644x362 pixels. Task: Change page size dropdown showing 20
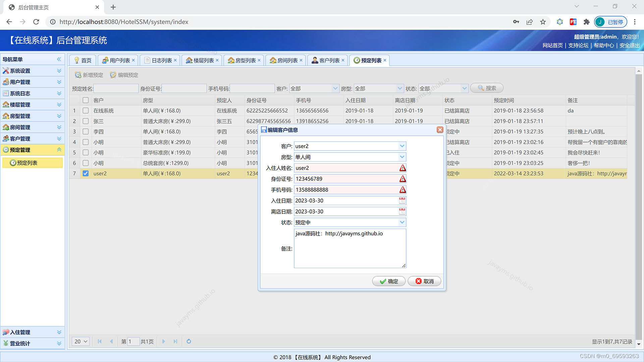[x=81, y=341]
